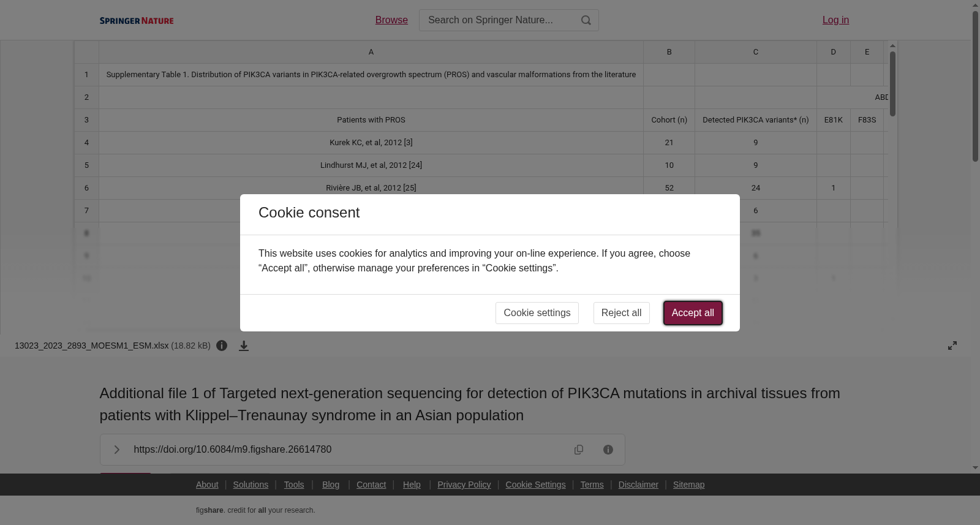Reject all cookies
This screenshot has width=980, height=525.
pos(621,313)
